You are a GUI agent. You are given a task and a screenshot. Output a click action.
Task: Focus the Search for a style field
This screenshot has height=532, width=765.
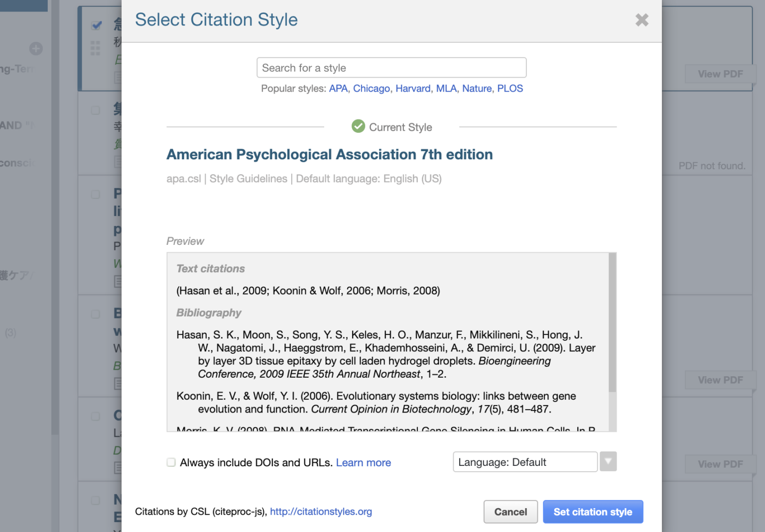click(391, 68)
